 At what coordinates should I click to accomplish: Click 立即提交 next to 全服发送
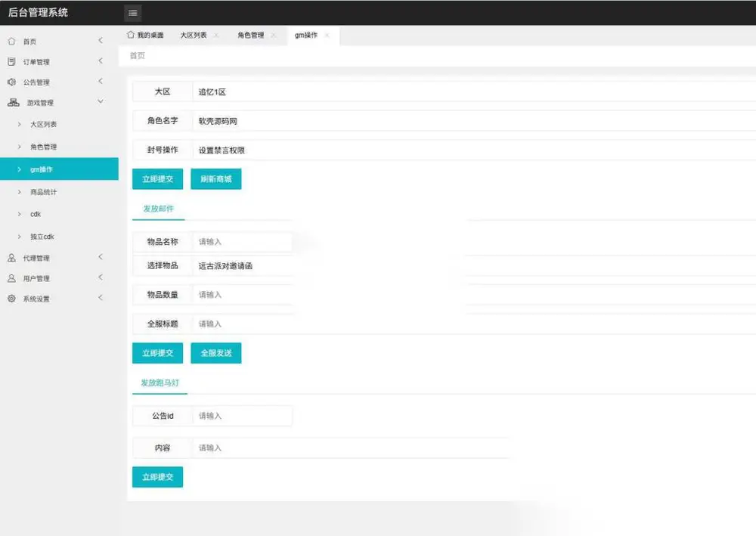click(158, 353)
